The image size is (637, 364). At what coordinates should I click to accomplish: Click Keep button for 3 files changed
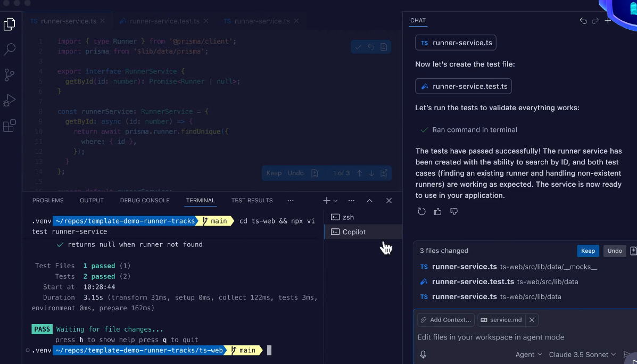[x=588, y=251]
